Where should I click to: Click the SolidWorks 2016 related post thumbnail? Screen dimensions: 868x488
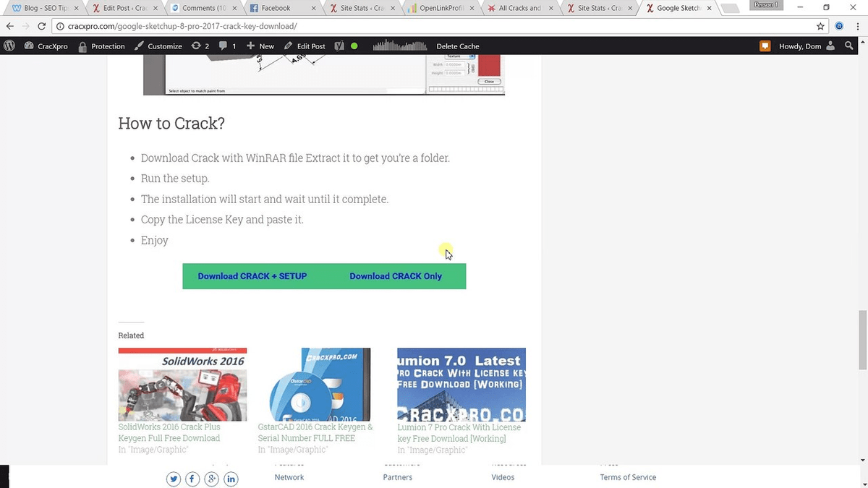[x=182, y=384]
